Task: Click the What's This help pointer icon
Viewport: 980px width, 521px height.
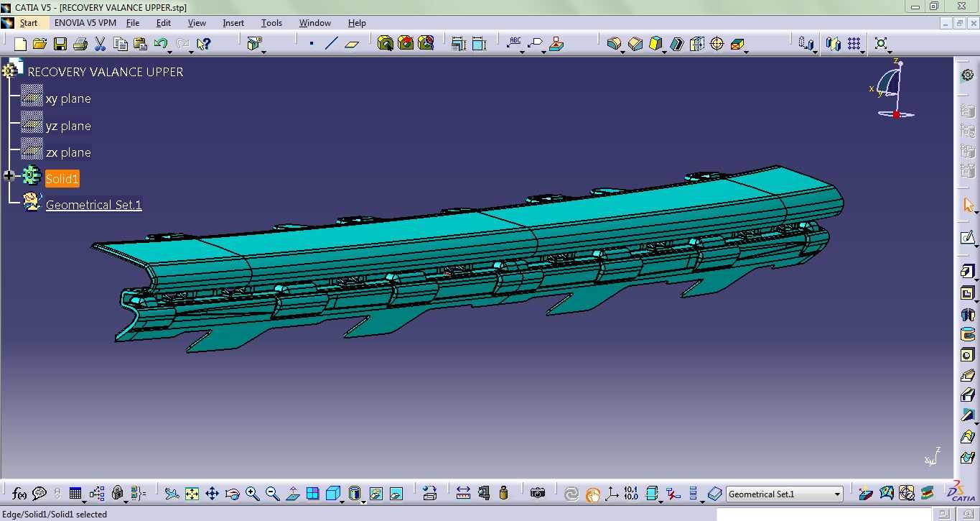Action: click(x=204, y=44)
